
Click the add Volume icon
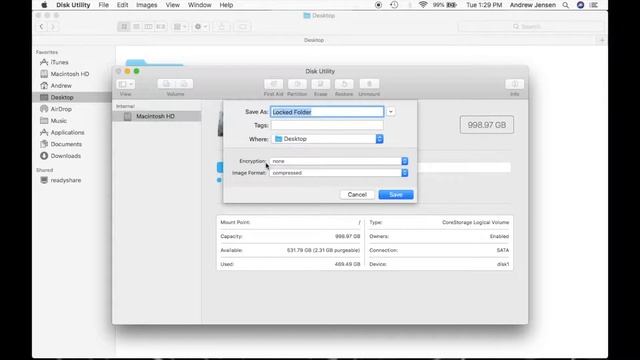[166, 84]
